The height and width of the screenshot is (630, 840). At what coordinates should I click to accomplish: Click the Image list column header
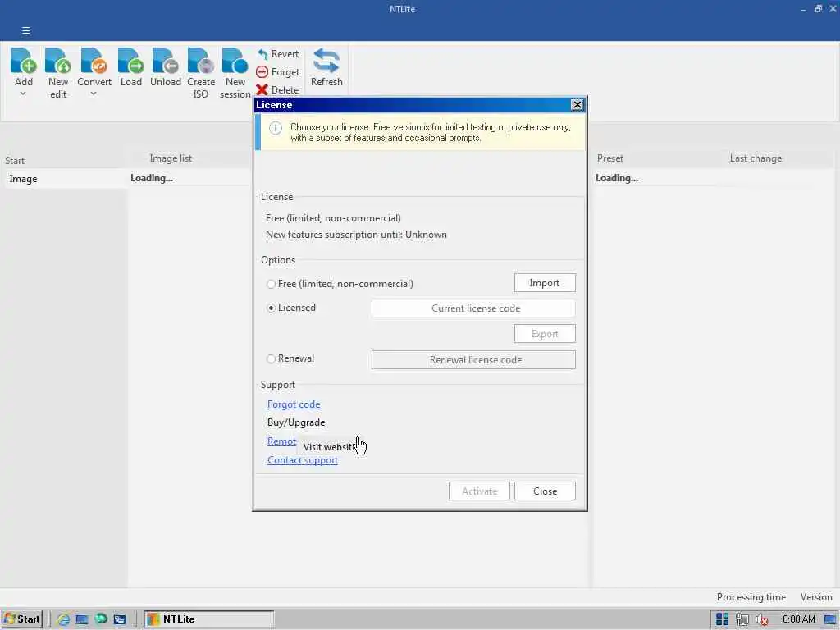pyautogui.click(x=171, y=158)
